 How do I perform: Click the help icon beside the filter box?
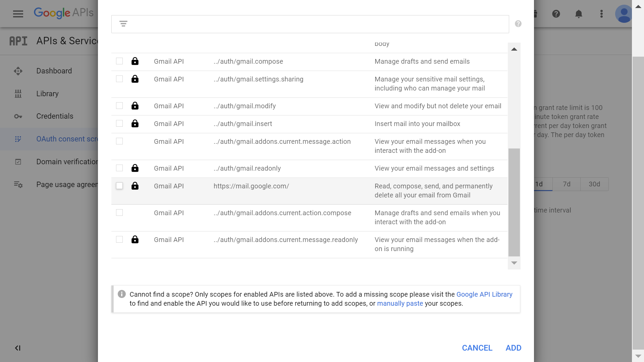[518, 24]
